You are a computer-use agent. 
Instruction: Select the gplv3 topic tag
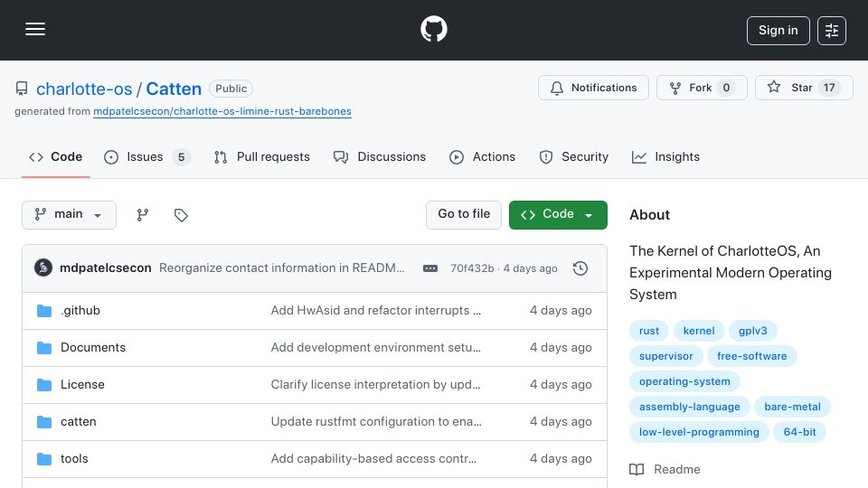coord(753,331)
